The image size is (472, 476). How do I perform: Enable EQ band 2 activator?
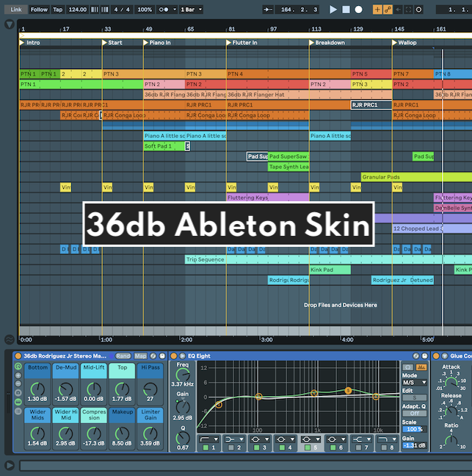(x=231, y=447)
